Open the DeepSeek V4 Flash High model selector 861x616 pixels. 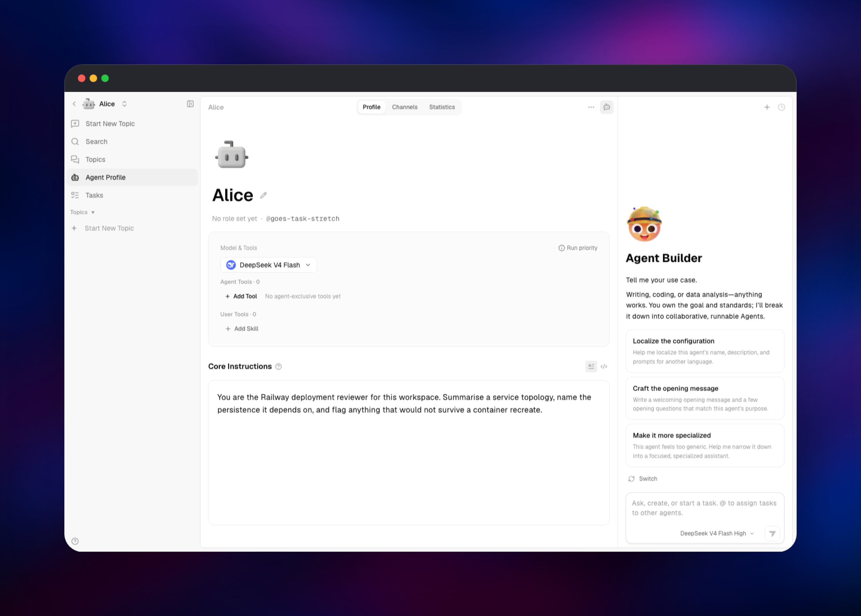pyautogui.click(x=717, y=533)
